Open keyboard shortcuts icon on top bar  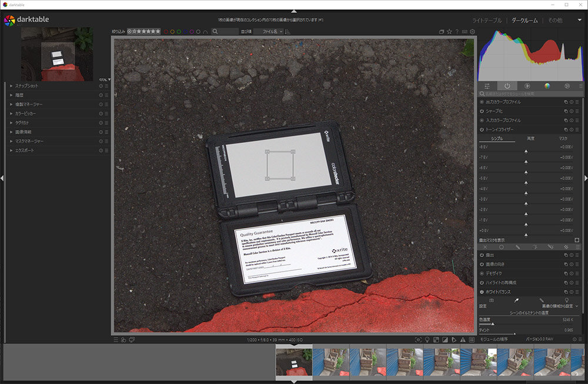pos(465,32)
